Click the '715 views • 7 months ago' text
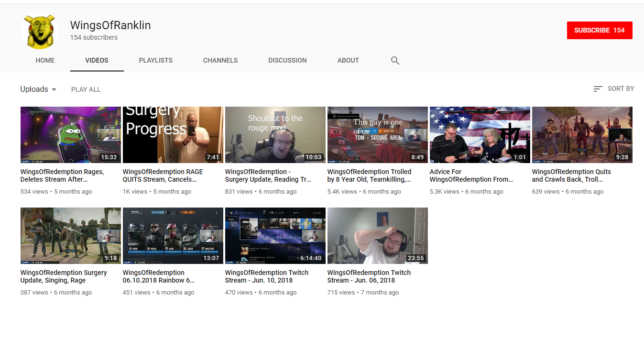This screenshot has height=339, width=644. (363, 293)
